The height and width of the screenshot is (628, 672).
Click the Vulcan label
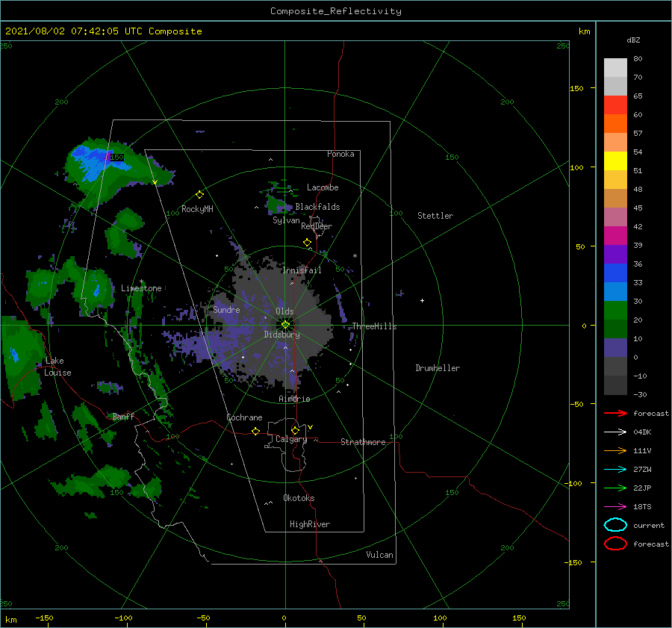(379, 555)
